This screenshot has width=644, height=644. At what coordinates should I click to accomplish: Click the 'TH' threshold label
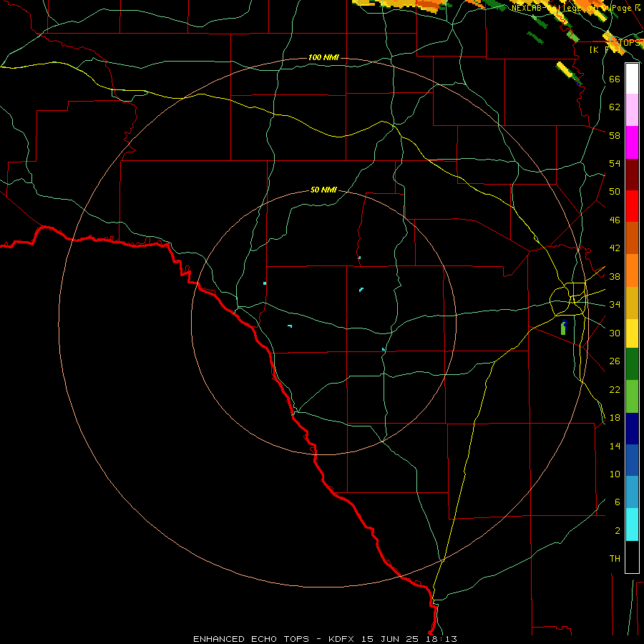[x=615, y=559]
